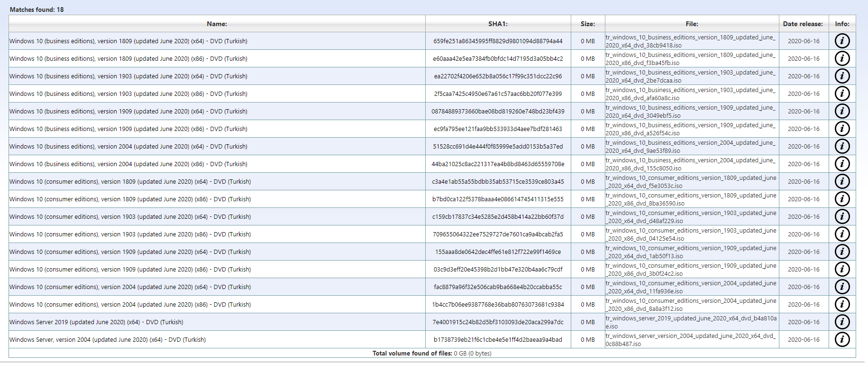This screenshot has width=868, height=365.
Task: Open info icon for consumer 1903 x86 row
Action: (x=842, y=234)
